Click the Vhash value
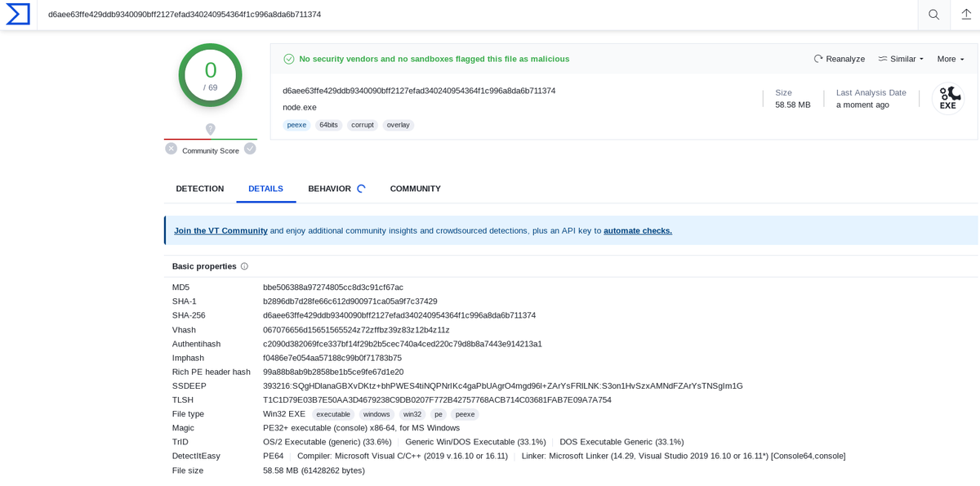980x486 pixels. point(356,330)
